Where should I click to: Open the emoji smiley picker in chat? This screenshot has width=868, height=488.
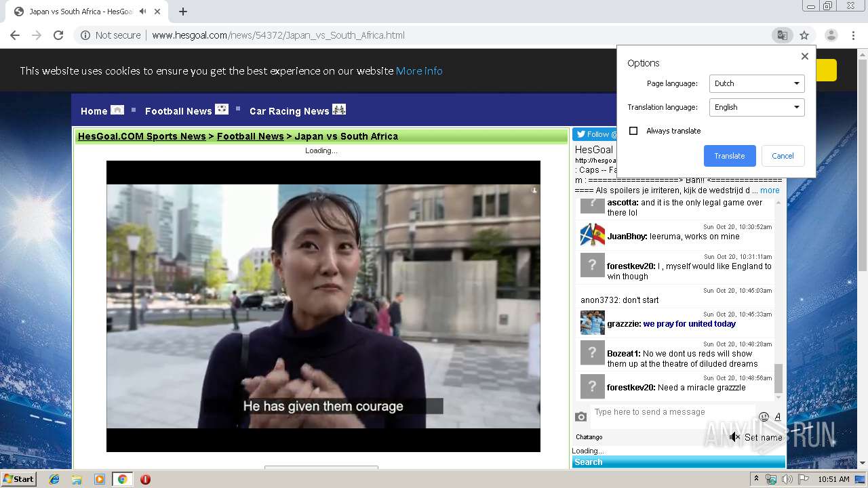point(764,417)
